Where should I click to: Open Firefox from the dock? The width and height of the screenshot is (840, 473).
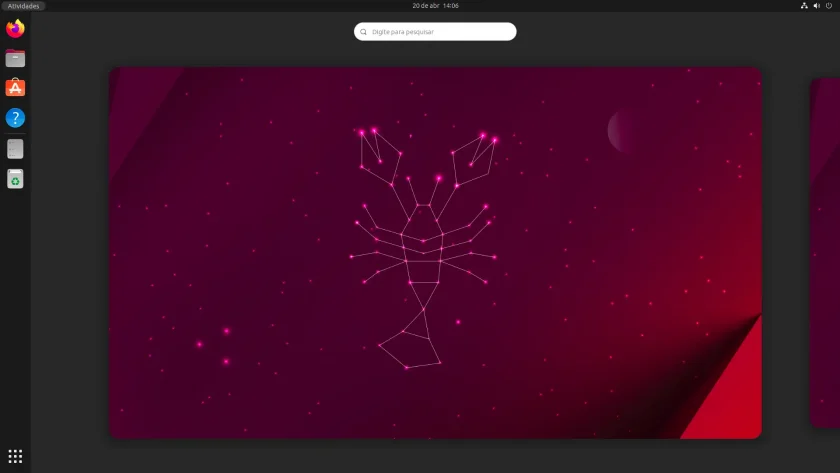pos(15,28)
